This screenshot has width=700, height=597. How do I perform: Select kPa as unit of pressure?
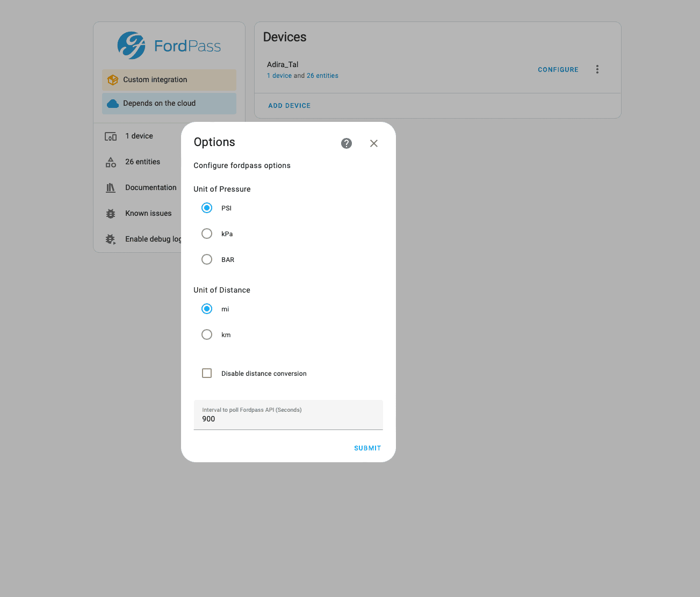coord(207,234)
